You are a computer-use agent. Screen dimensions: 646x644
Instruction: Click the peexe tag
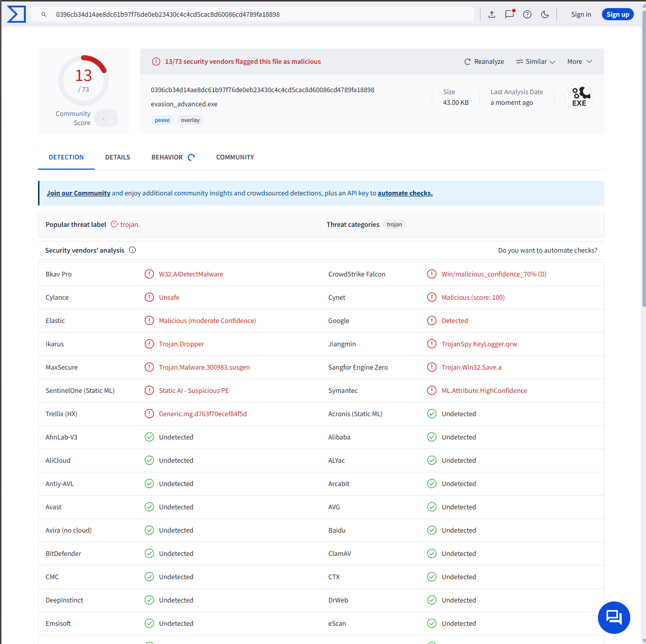coord(162,120)
